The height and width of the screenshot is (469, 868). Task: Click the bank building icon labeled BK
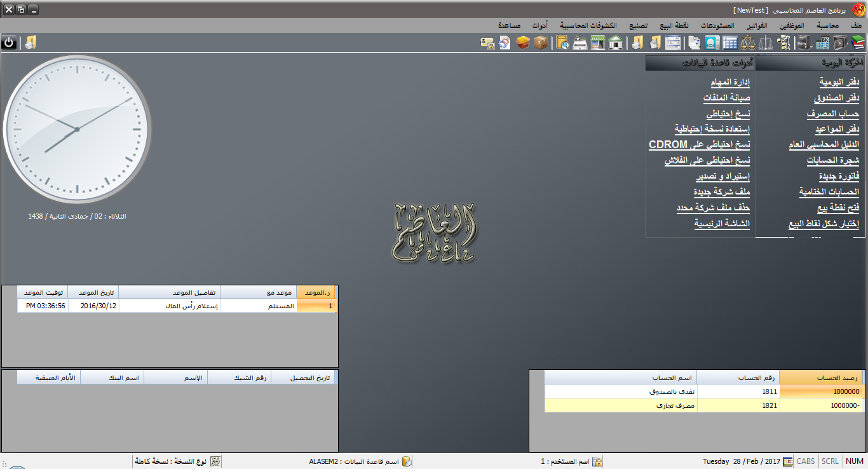822,43
